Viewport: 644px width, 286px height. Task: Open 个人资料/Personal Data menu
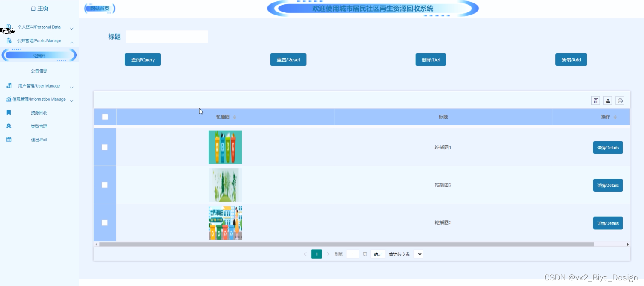[x=39, y=27]
